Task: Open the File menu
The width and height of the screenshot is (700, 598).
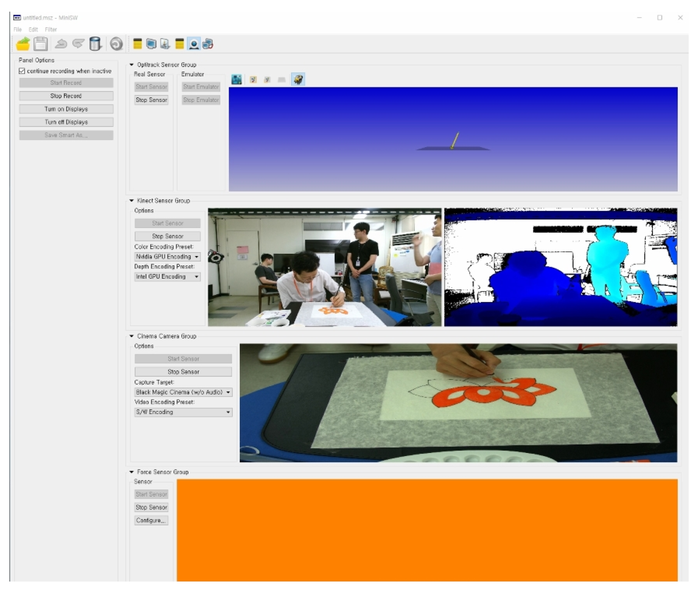Action: 17,29
